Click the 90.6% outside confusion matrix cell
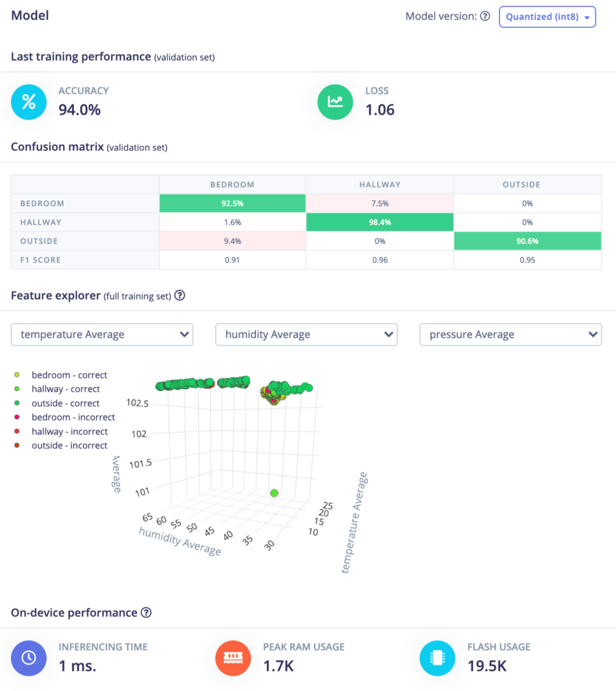This screenshot has height=691, width=616. [x=528, y=241]
